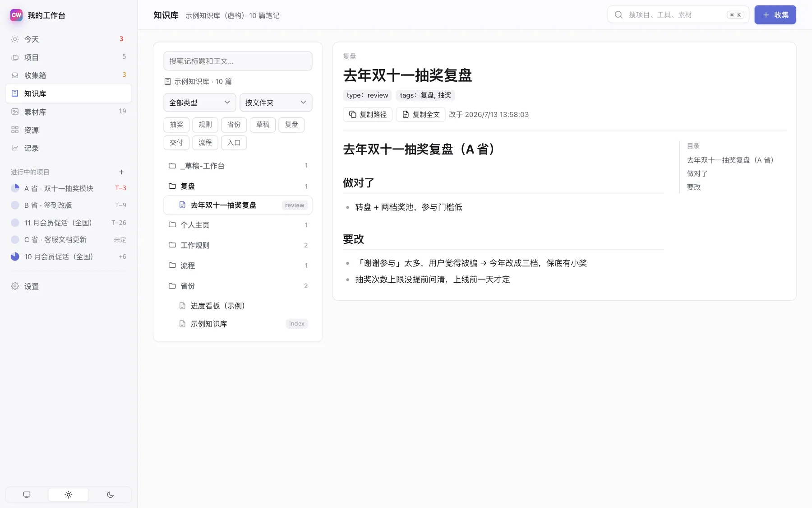812x508 pixels.
Task: Open the C 省 · 客服文档更新 project
Action: click(69, 239)
